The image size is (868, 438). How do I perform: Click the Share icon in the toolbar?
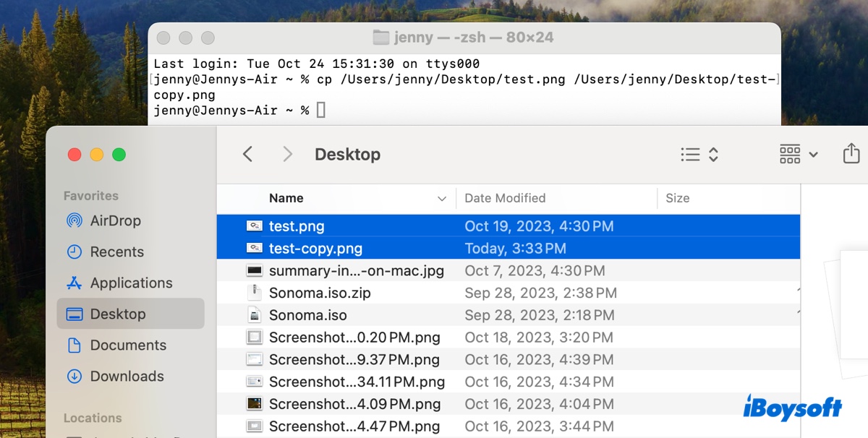[851, 153]
